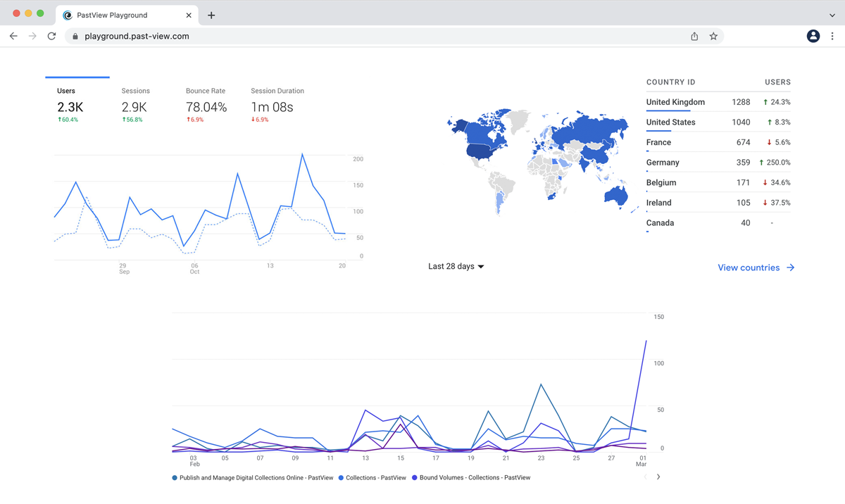The image size is (845, 504).
Task: Reload the page with refresh icon
Action: point(51,36)
